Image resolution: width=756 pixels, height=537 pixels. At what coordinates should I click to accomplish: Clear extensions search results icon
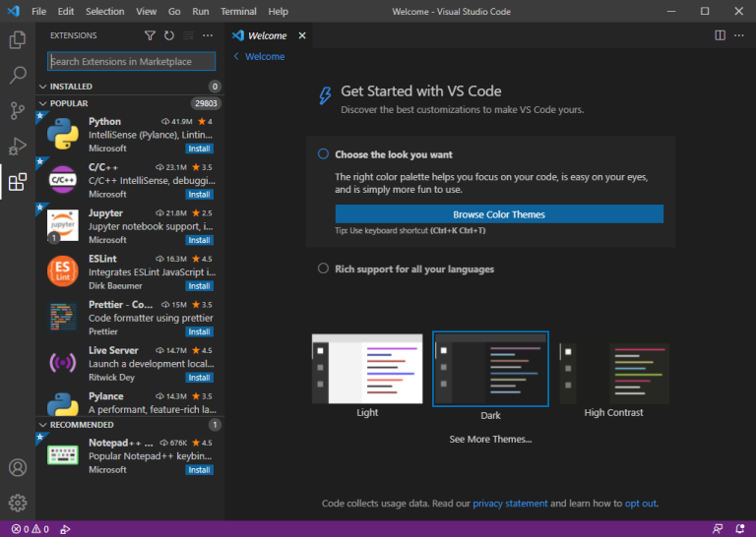(x=189, y=35)
